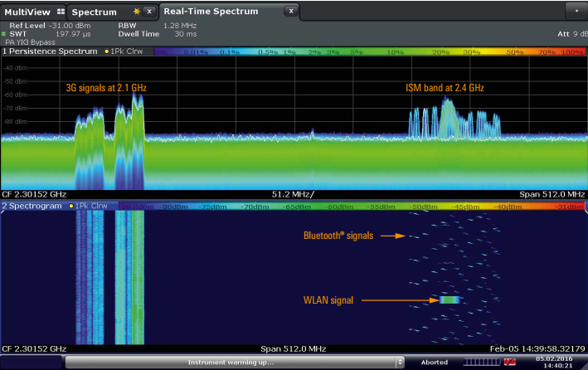
Task: Expand the instrument warming up message dropdown
Action: coord(400,363)
